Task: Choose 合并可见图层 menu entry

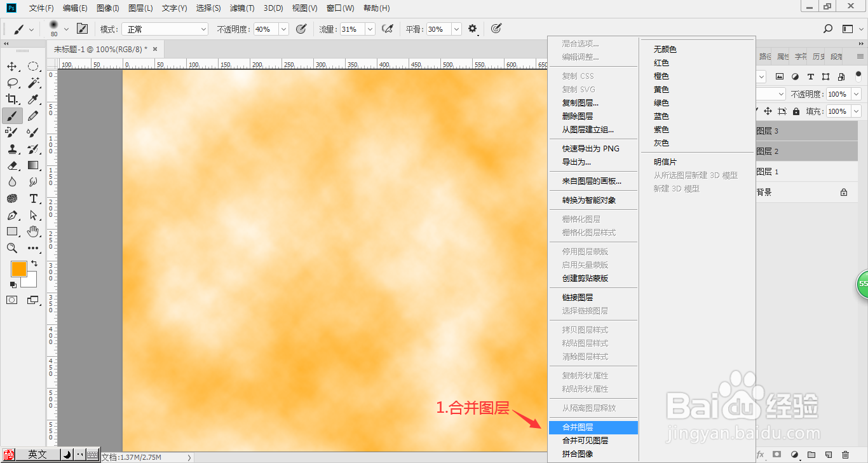Action: pos(593,441)
